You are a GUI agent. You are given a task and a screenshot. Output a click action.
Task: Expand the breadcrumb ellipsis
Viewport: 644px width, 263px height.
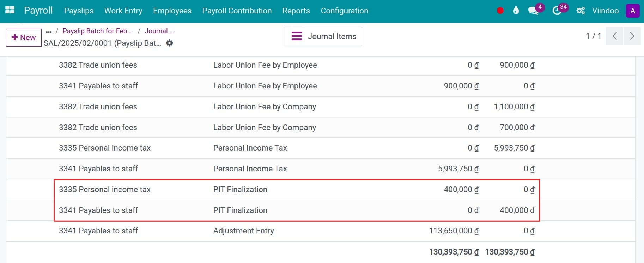[49, 31]
